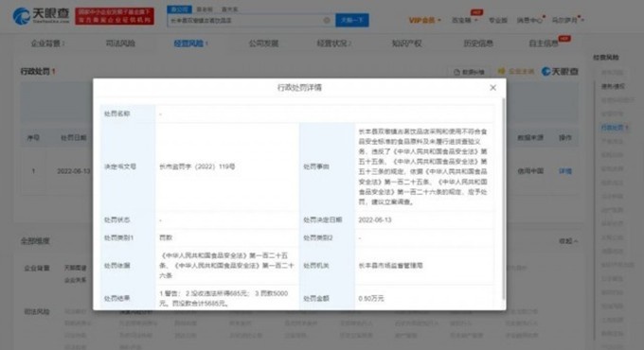Click the 处罚类别2 label cell
Viewport: 644px width, 350px height.
tap(328, 238)
